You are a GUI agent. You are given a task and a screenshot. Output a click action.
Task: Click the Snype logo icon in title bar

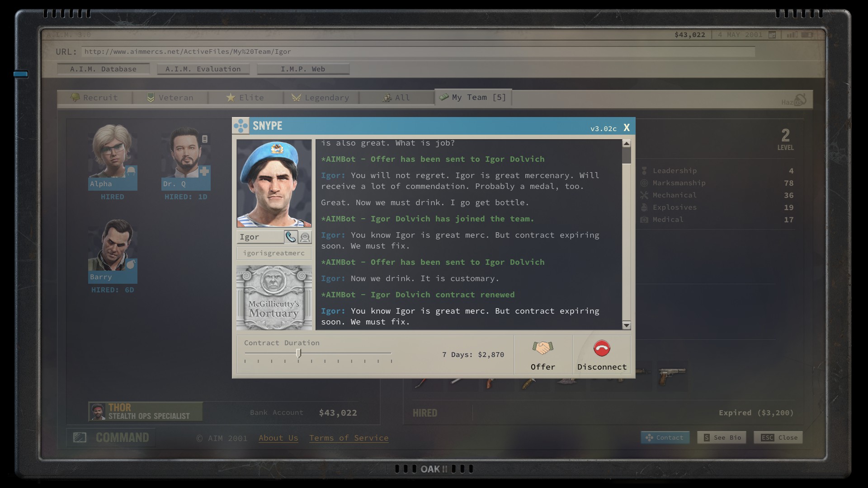click(x=241, y=126)
